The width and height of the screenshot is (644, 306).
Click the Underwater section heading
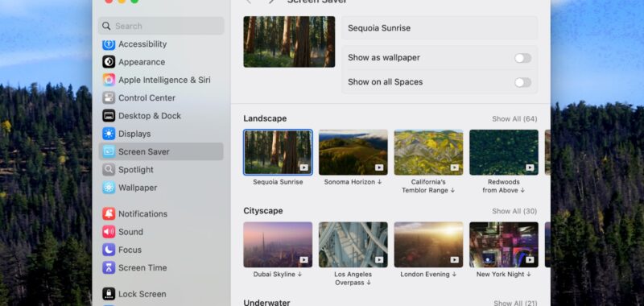(x=266, y=302)
